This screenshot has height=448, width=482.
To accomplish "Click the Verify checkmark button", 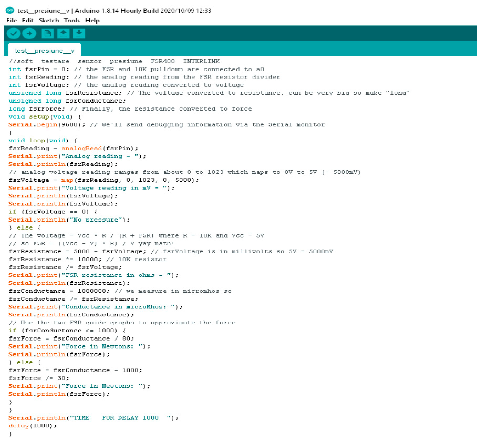I will click(x=13, y=33).
